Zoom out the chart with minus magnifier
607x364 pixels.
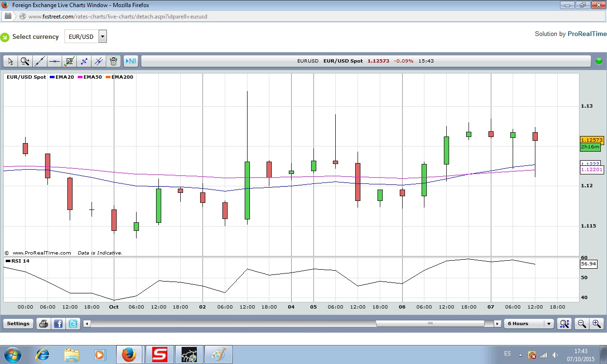(x=581, y=324)
